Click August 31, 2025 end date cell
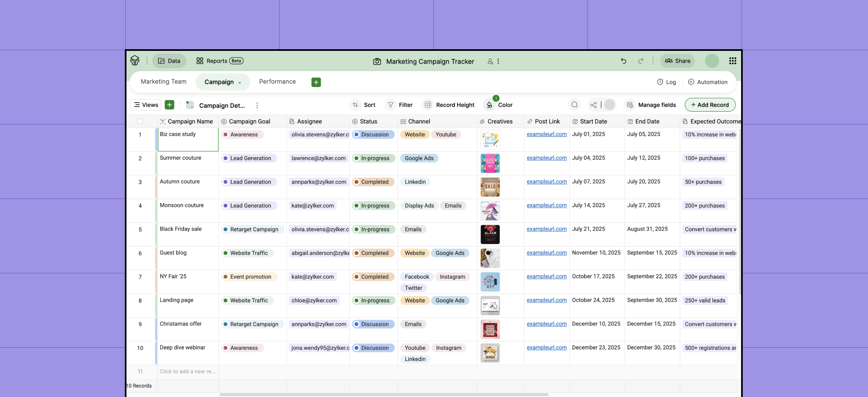This screenshot has height=397, width=868. (652, 234)
